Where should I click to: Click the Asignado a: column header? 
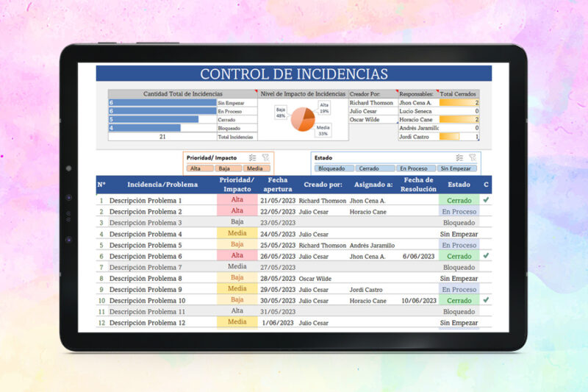click(x=373, y=185)
